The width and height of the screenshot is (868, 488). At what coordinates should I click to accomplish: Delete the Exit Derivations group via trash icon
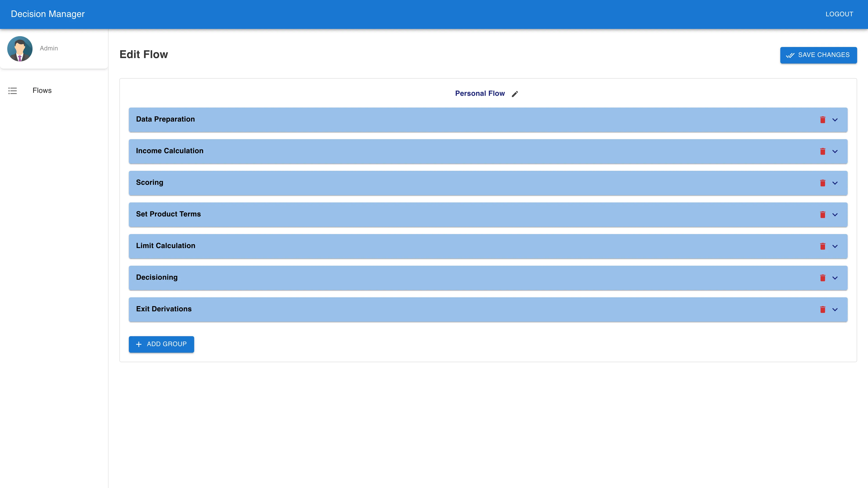(x=823, y=310)
